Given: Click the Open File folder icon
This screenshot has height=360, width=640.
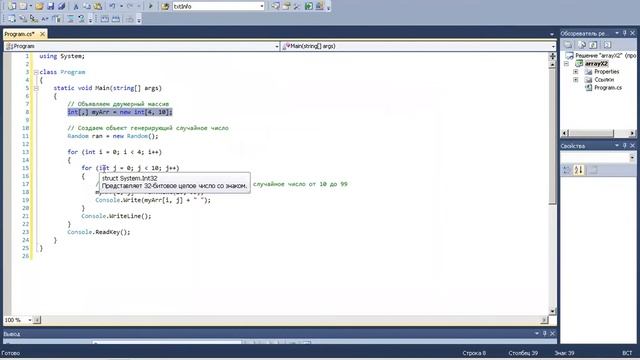Looking at the screenshot, I should [39, 6].
